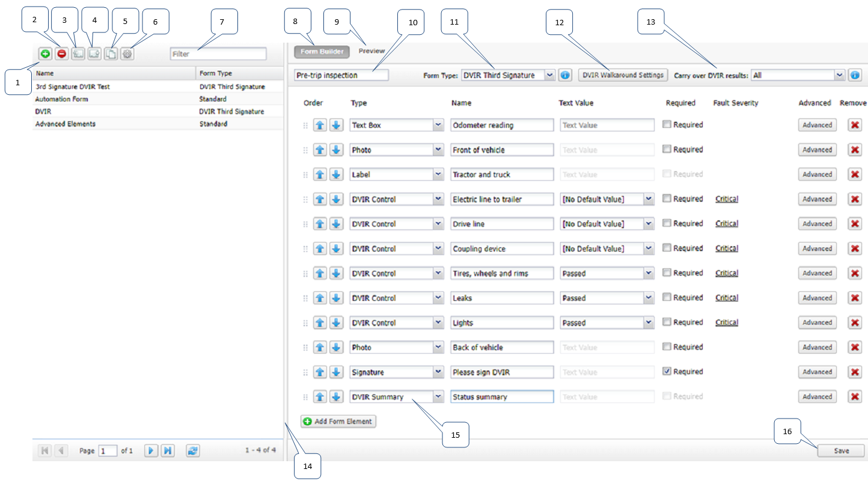Move Odometer reading row up
The image size is (868, 484).
[320, 125]
